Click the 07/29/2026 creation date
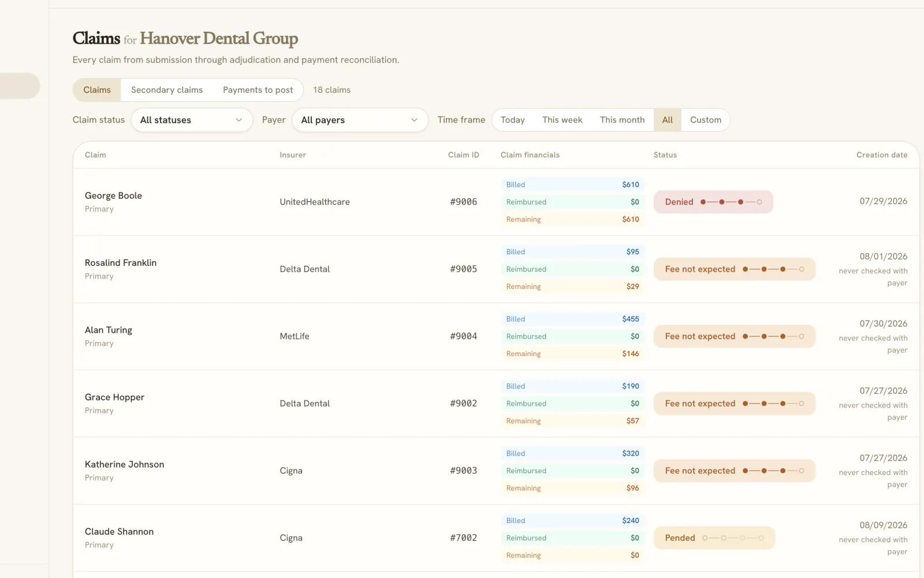This screenshot has height=578, width=924. (883, 201)
